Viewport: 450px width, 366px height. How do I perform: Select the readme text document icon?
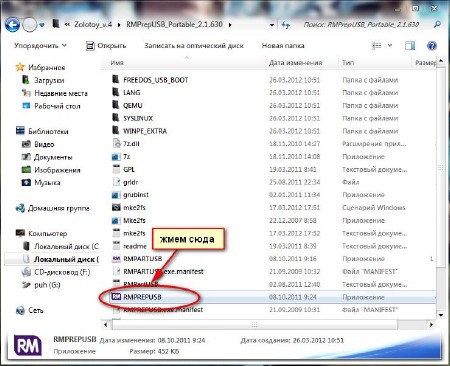pos(116,246)
